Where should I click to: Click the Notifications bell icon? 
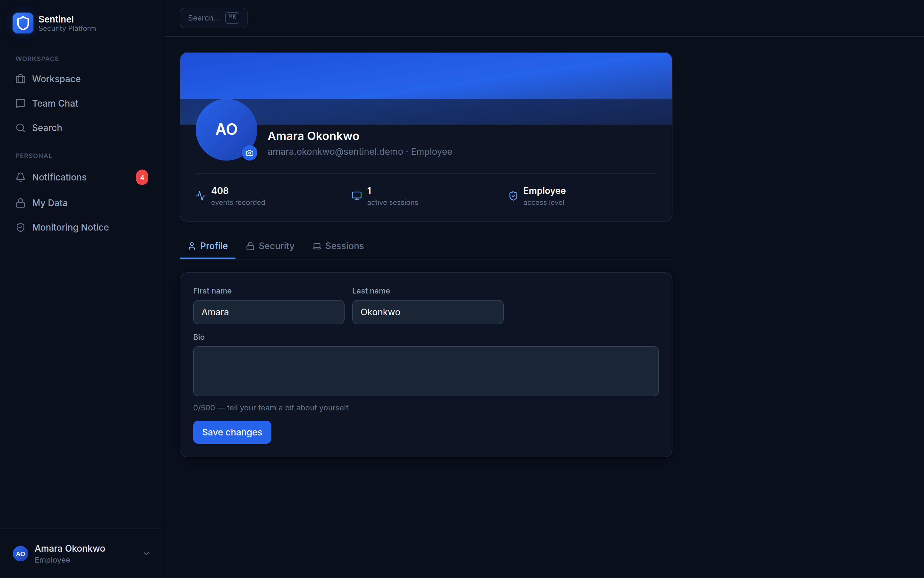21,177
